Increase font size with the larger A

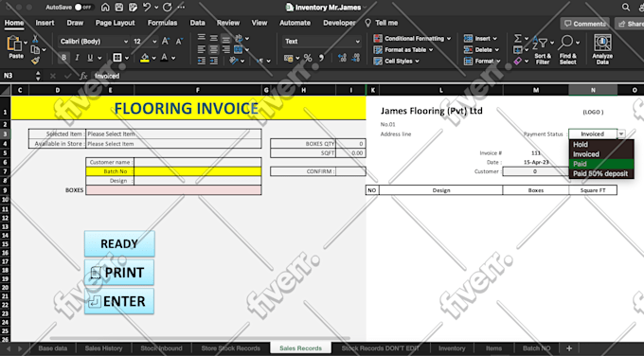[x=166, y=41]
